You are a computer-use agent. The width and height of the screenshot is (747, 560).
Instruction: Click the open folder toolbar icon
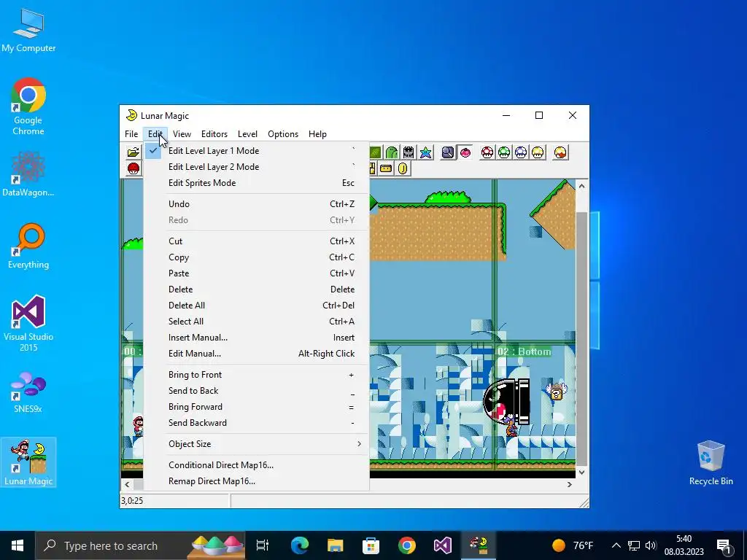pos(133,152)
